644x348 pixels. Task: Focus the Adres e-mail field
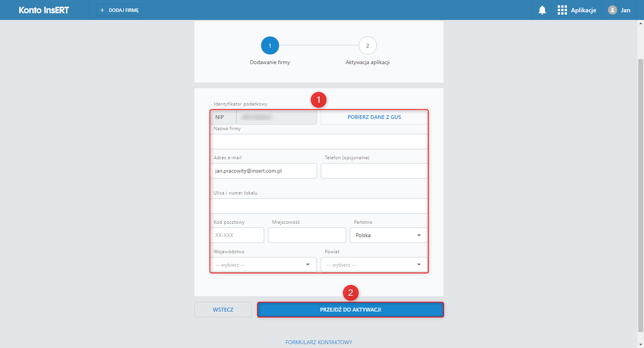[263, 171]
